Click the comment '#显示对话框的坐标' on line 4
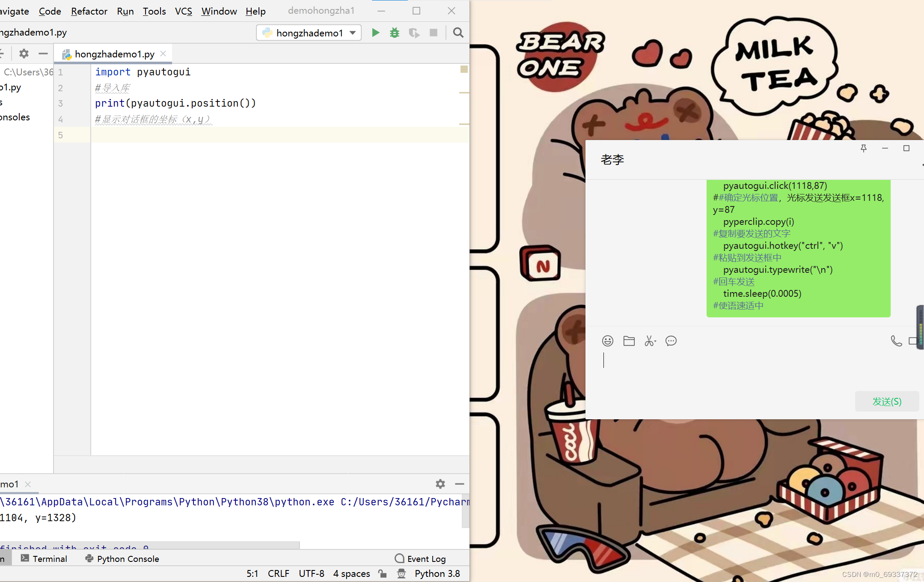The width and height of the screenshot is (924, 582). tap(153, 119)
